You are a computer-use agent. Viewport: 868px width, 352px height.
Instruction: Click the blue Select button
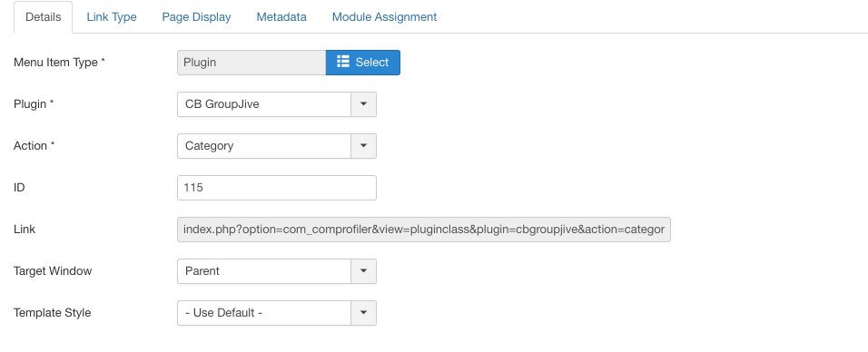click(362, 62)
